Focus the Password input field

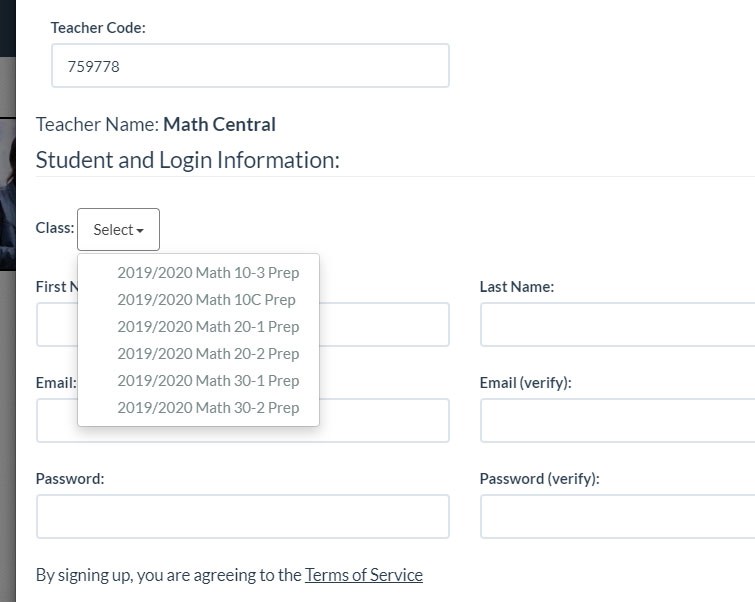(242, 517)
